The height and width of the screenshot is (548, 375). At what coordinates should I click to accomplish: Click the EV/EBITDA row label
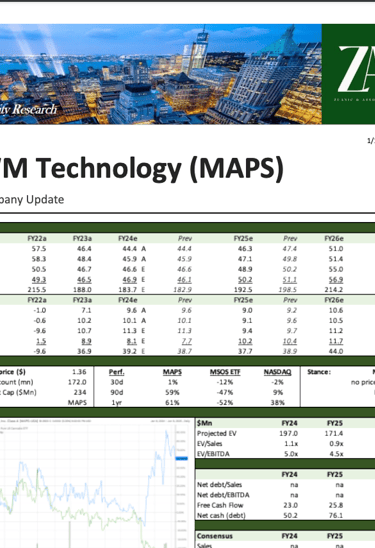[x=213, y=454]
